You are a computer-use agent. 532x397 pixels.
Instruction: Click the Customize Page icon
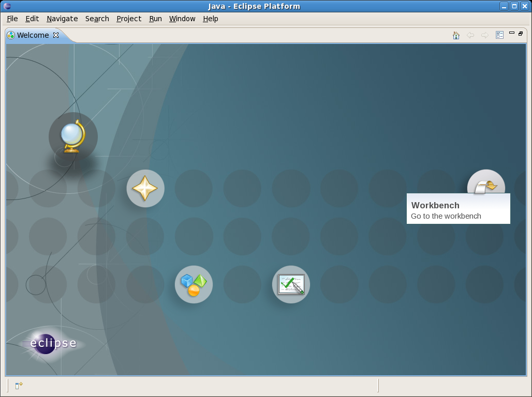click(499, 35)
